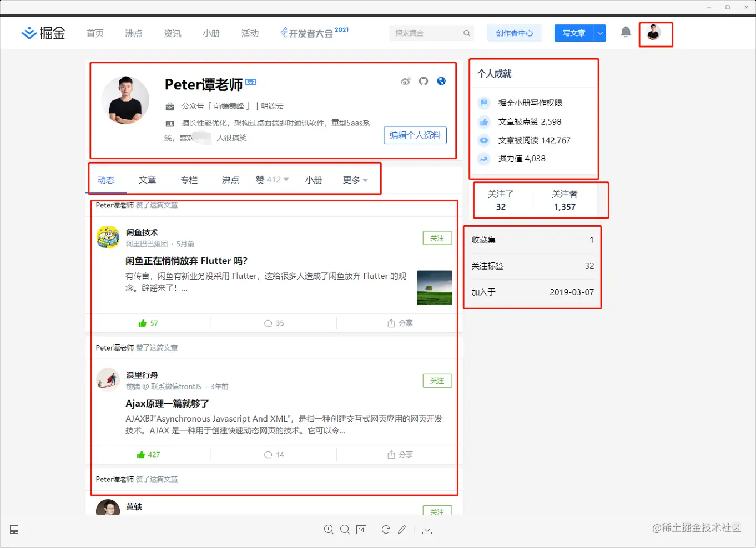The height and width of the screenshot is (548, 756).
Task: Click the edit pencil icon in viewer
Action: (402, 530)
